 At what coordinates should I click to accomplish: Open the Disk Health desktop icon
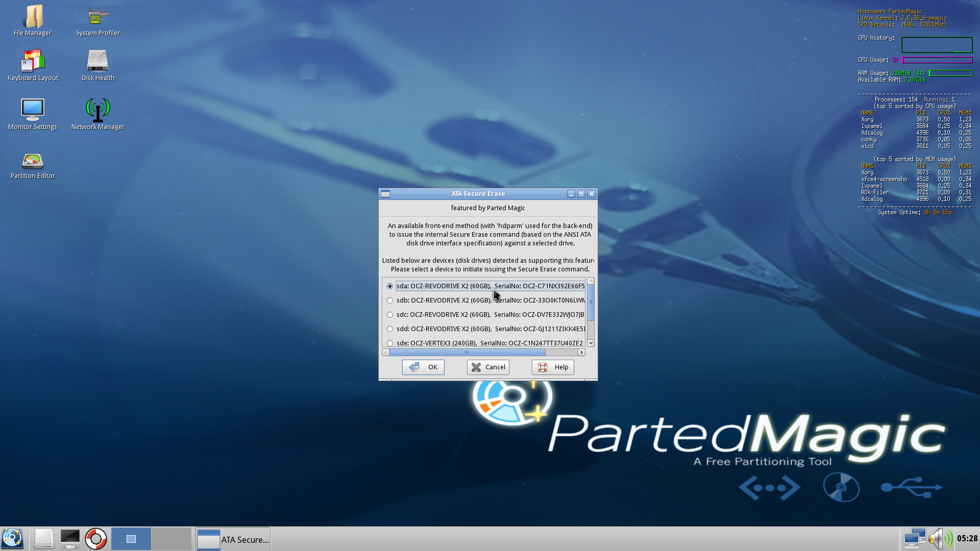97,65
